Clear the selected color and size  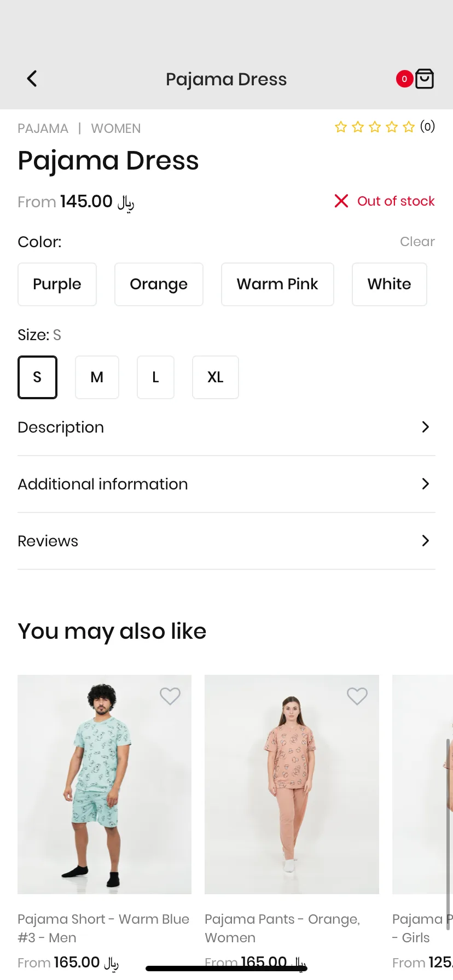click(x=417, y=242)
